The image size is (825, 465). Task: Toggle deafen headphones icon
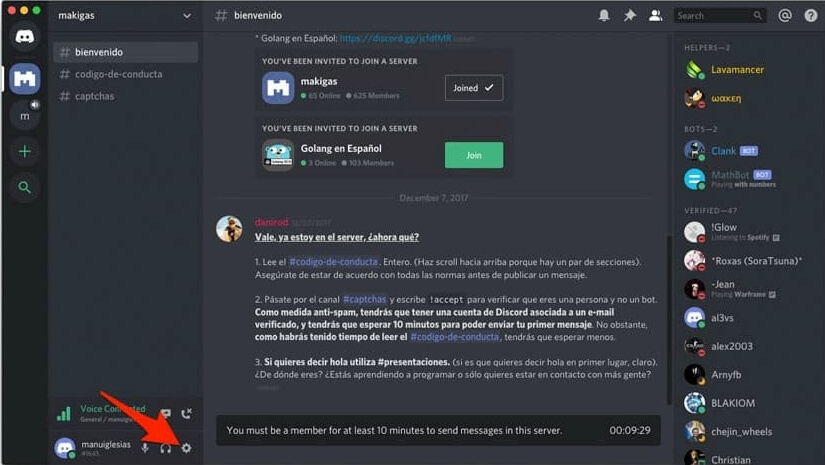pos(166,448)
